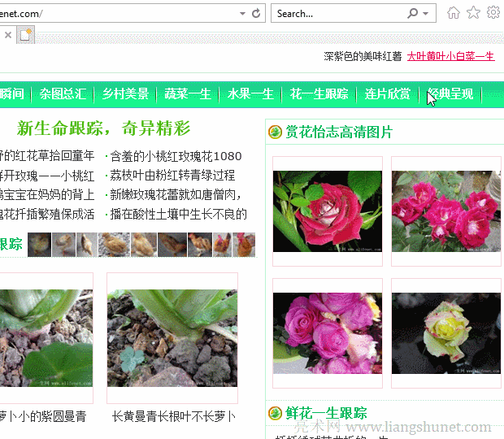Screen dimensions: 504x439
Task: Open the 大叶黄叶小白菜一生 red link
Action: click(451, 57)
